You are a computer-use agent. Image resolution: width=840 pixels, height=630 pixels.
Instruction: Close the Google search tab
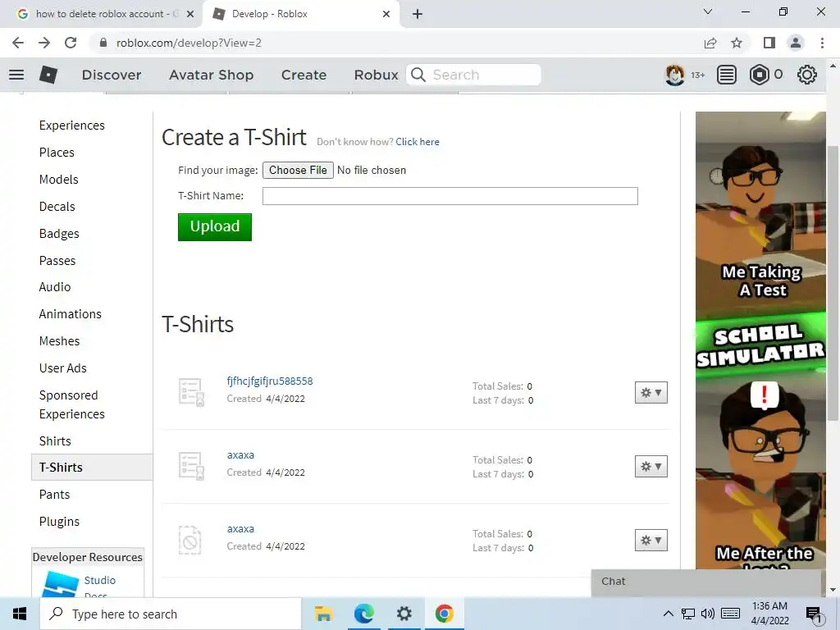coord(190,15)
